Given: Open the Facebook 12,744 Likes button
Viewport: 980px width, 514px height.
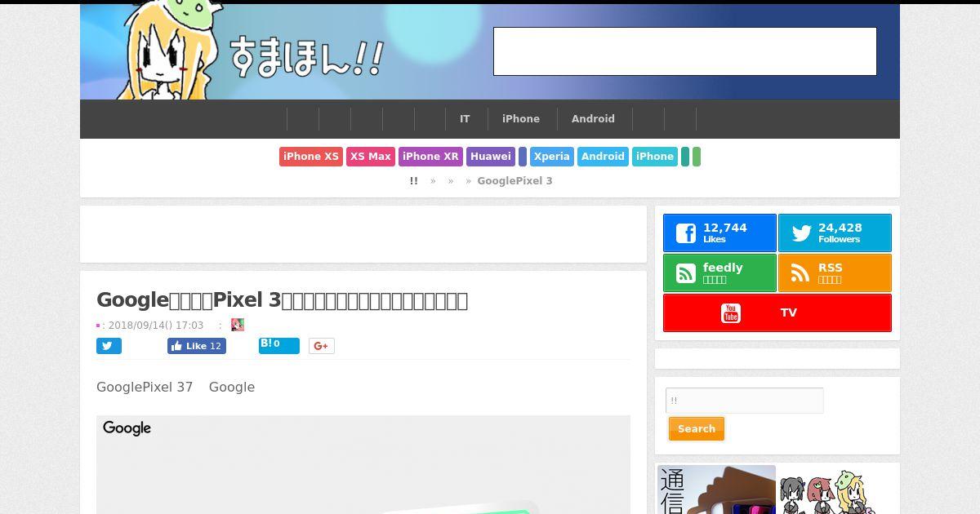Looking at the screenshot, I should 719,233.
